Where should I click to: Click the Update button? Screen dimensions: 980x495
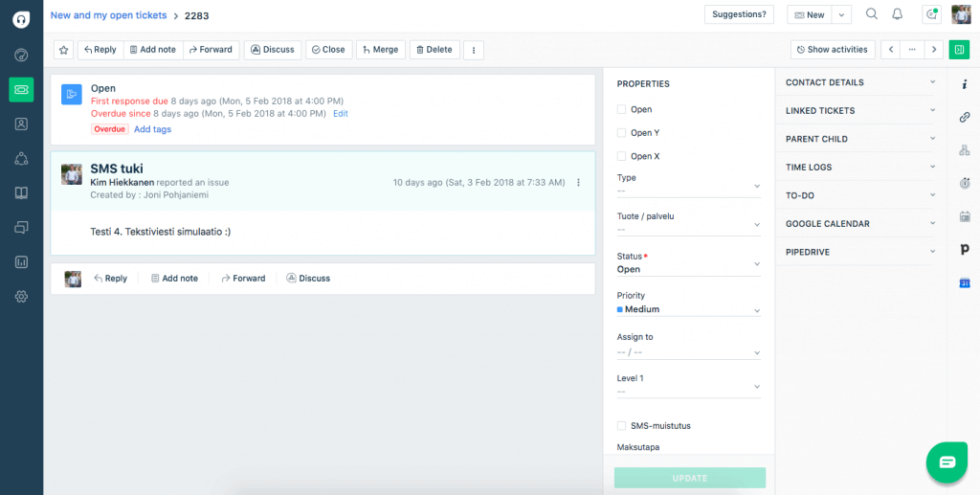(690, 478)
